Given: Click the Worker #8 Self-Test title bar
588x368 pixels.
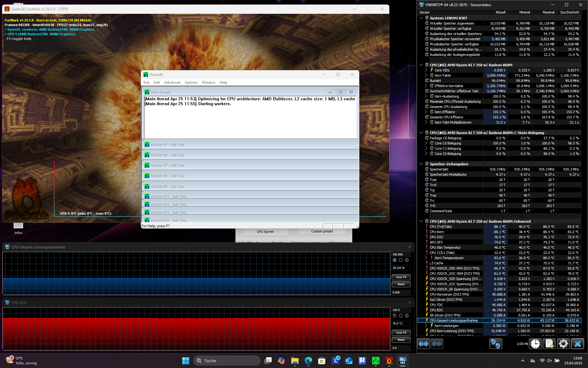Looking at the screenshot, I should [x=250, y=176].
